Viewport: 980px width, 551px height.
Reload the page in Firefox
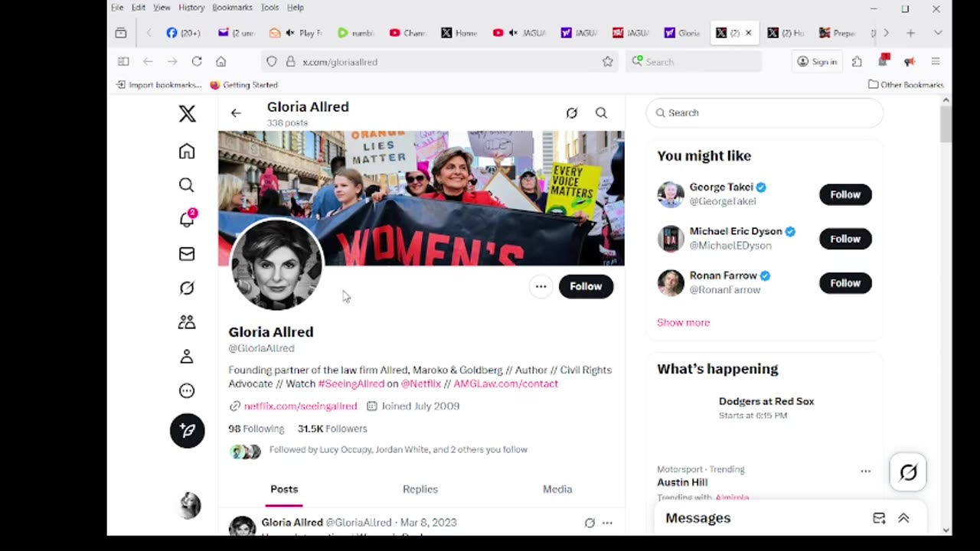[x=197, y=61]
